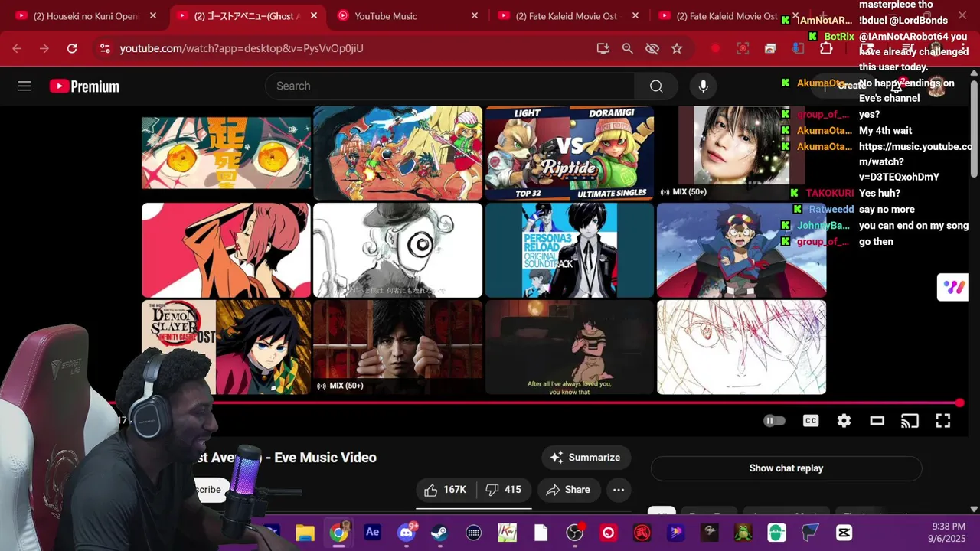Open the orange-eyes anime thumbnail
The image size is (980, 551).
226,153
